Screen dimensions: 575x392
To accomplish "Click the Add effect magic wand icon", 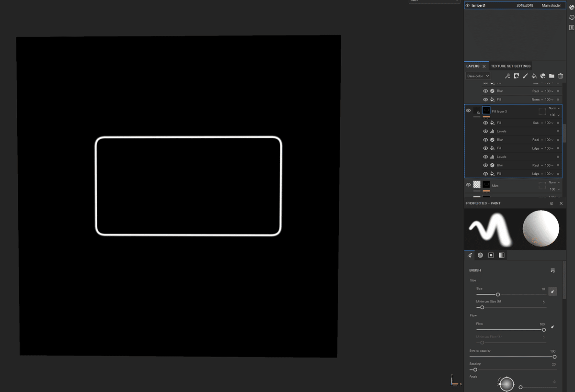I will click(x=507, y=76).
